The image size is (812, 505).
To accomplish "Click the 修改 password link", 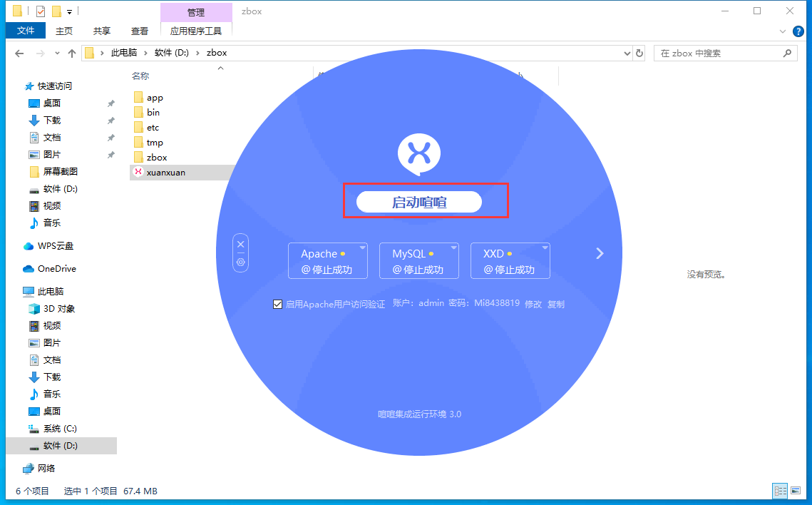I will point(533,304).
